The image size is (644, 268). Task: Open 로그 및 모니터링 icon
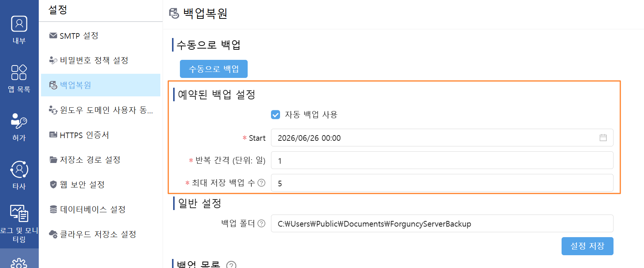[19, 213]
